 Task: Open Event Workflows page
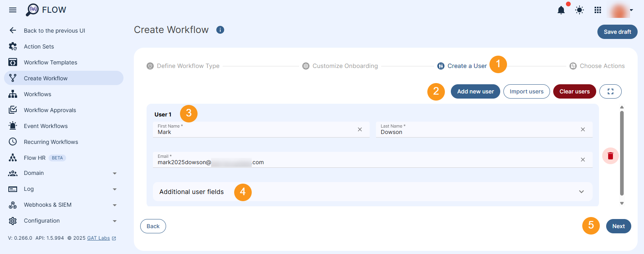[46, 126]
